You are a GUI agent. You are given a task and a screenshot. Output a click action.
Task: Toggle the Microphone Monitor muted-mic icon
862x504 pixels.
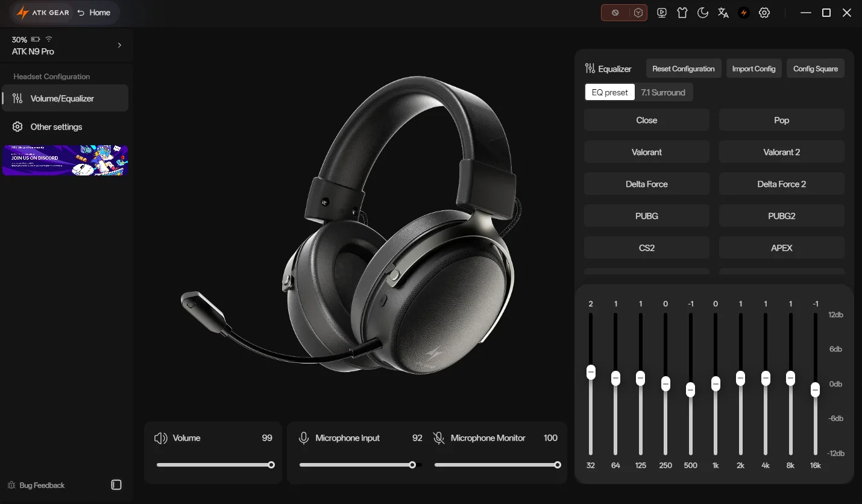[x=439, y=438]
